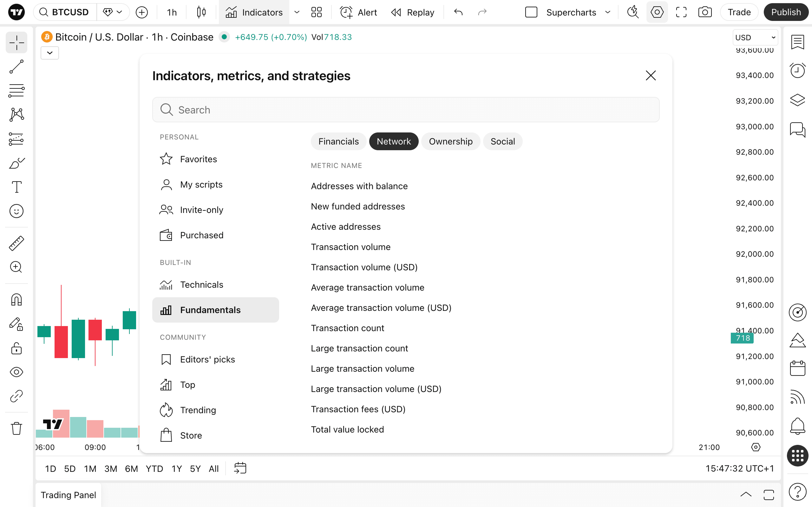Viewport: 812px width, 507px height.
Task: Take a chart snapshot with camera icon
Action: 704,12
